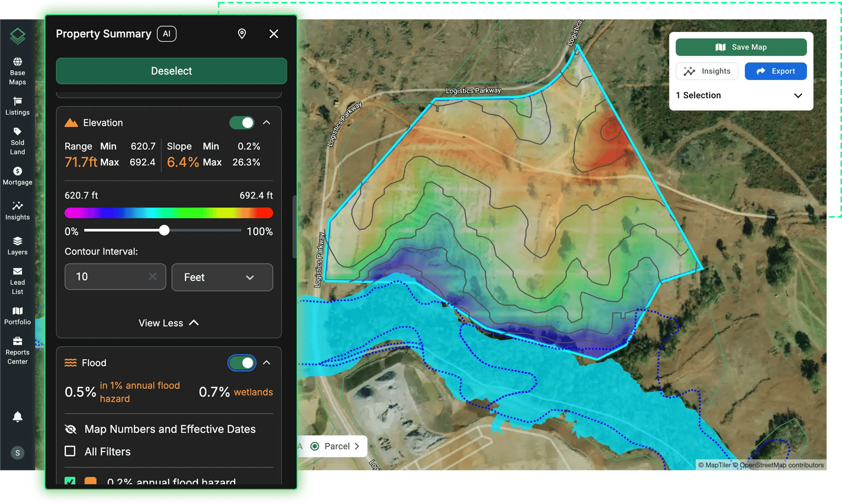
Task: Click the OpenStreetMap contributors attribution
Action: tap(781, 465)
